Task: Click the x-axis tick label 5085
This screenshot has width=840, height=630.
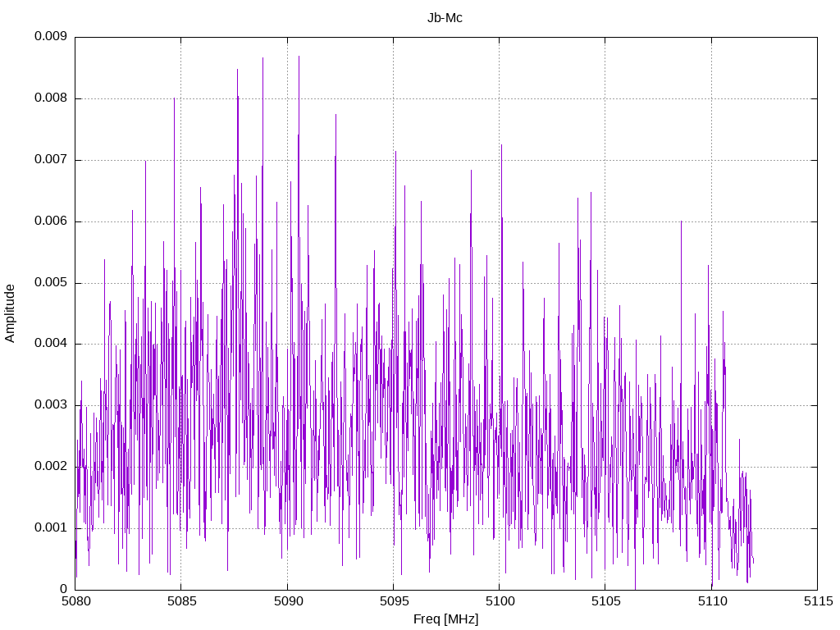Action: [x=182, y=601]
